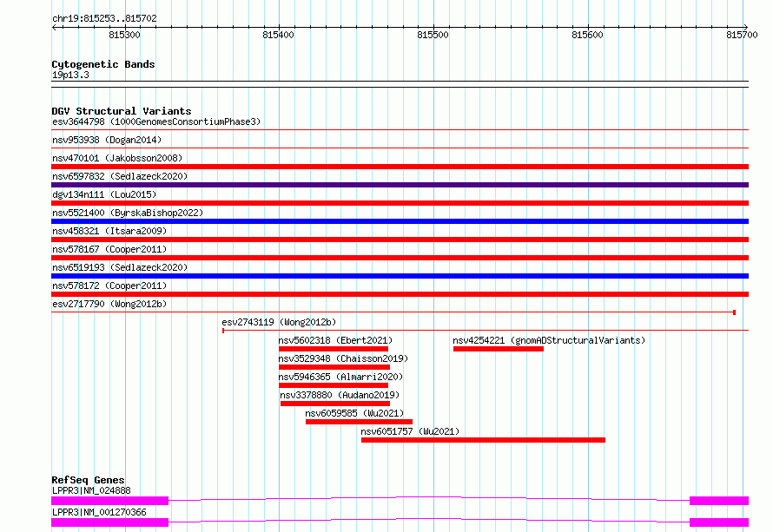
Task: Click the esv3644798 (1000GenomesConsortiumPhase3) variant label
Action: pyautogui.click(x=156, y=122)
